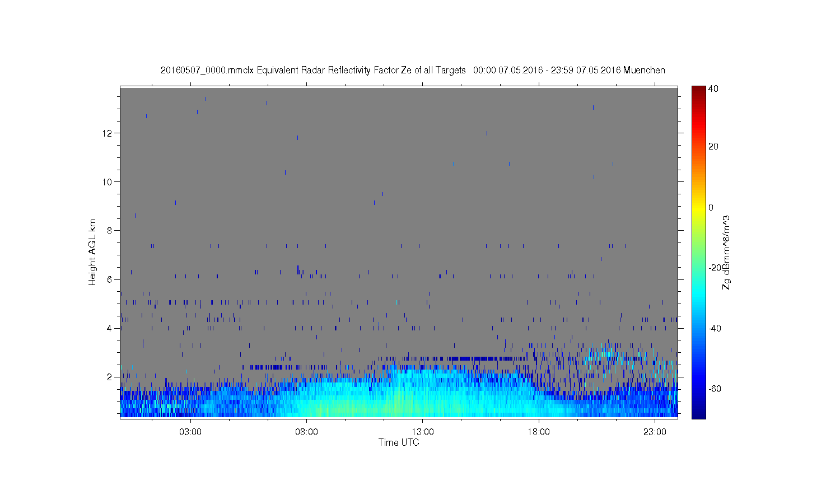Click the colorbar label '-20'
This screenshot has width=840, height=504.
(715, 268)
